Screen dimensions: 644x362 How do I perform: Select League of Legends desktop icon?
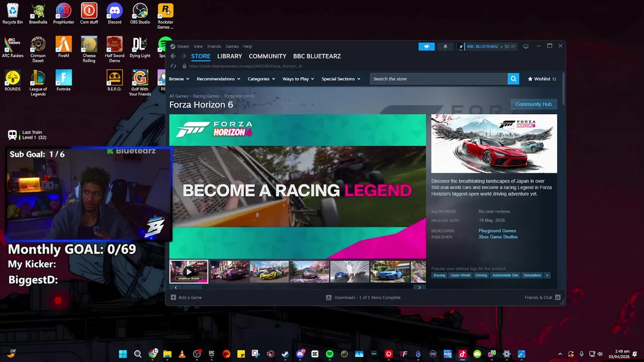tap(38, 83)
